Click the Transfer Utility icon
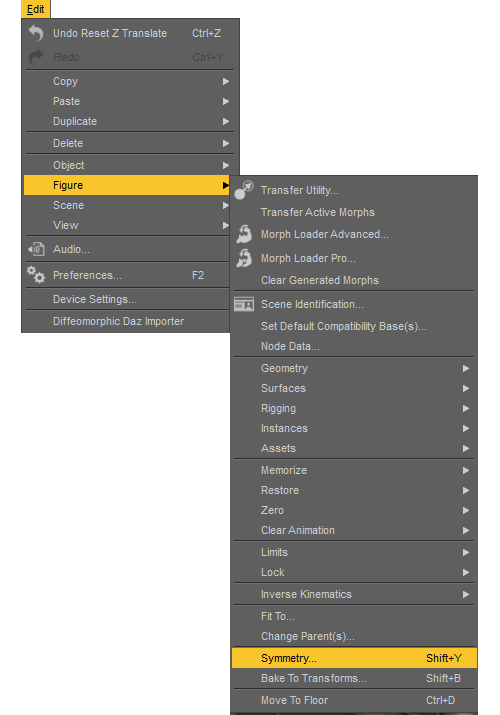Screen dimensions: 500x715 (x=244, y=190)
